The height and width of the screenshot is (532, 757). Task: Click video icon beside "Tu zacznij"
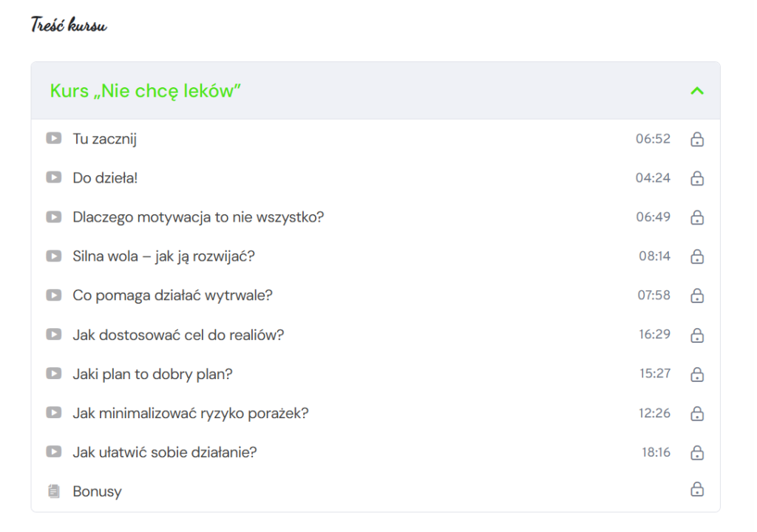pos(53,138)
